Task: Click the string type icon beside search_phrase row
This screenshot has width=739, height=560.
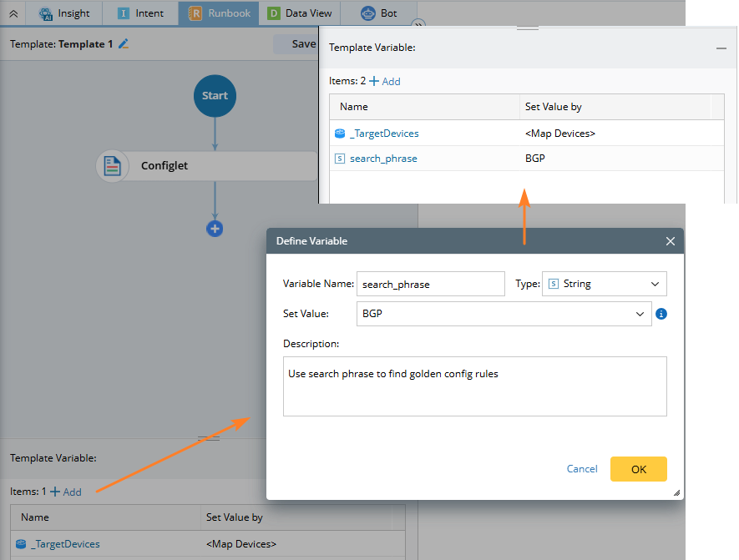Action: (x=340, y=159)
